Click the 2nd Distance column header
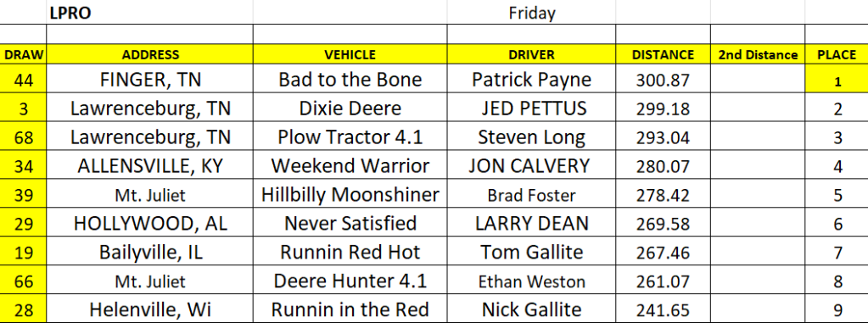Image resolution: width=868 pixels, height=323 pixels. pyautogui.click(x=758, y=55)
